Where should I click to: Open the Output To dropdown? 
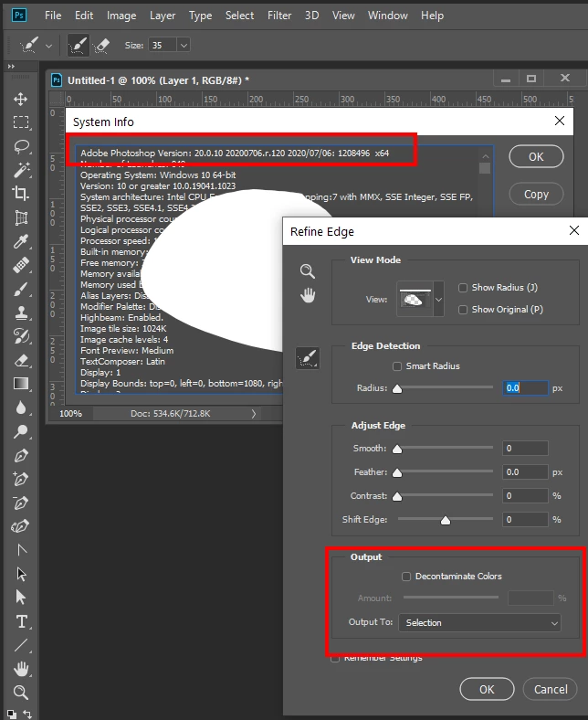tap(479, 622)
